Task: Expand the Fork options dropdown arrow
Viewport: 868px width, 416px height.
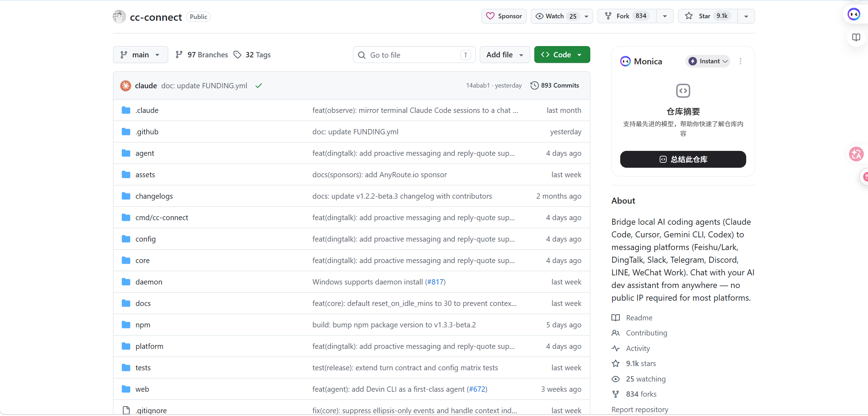Action: [665, 16]
